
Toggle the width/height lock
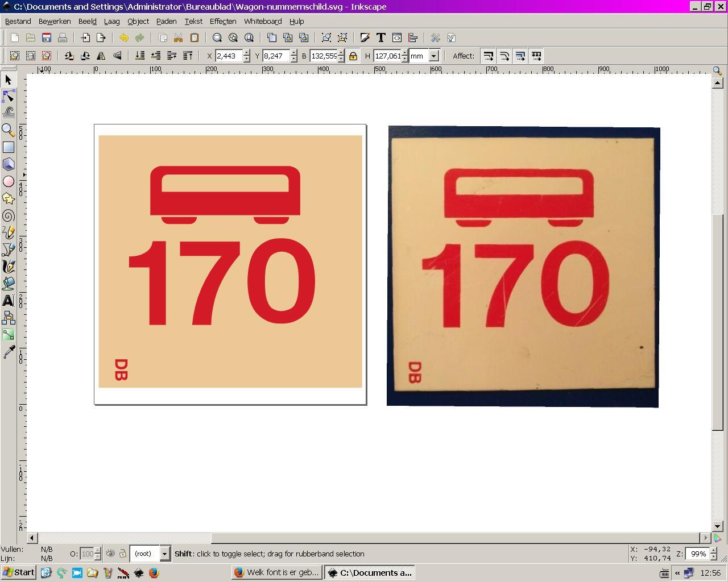pyautogui.click(x=353, y=56)
